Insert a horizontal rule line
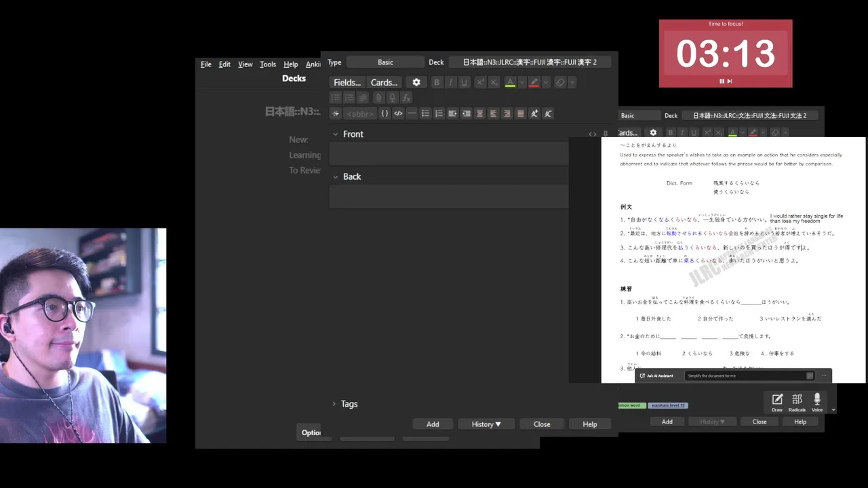The height and width of the screenshot is (488, 868). [412, 113]
